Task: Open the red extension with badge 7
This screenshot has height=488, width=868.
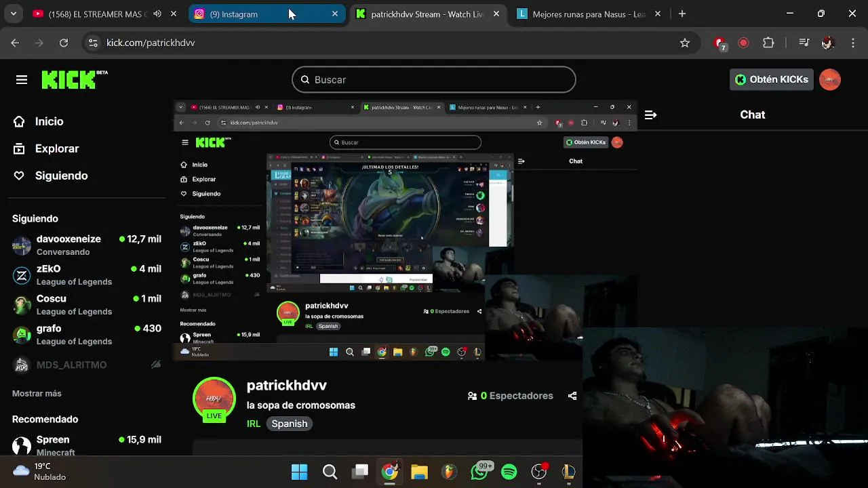Action: pyautogui.click(x=720, y=43)
